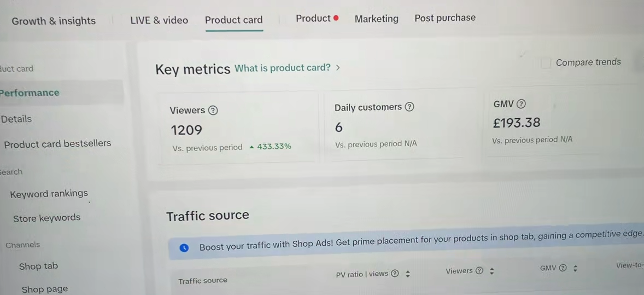Expand chevron next to What is product card
This screenshot has width=644, height=295.
(x=338, y=68)
